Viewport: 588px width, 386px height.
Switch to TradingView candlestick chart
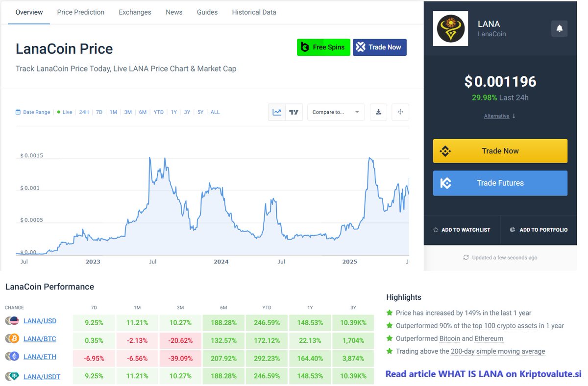tap(294, 112)
